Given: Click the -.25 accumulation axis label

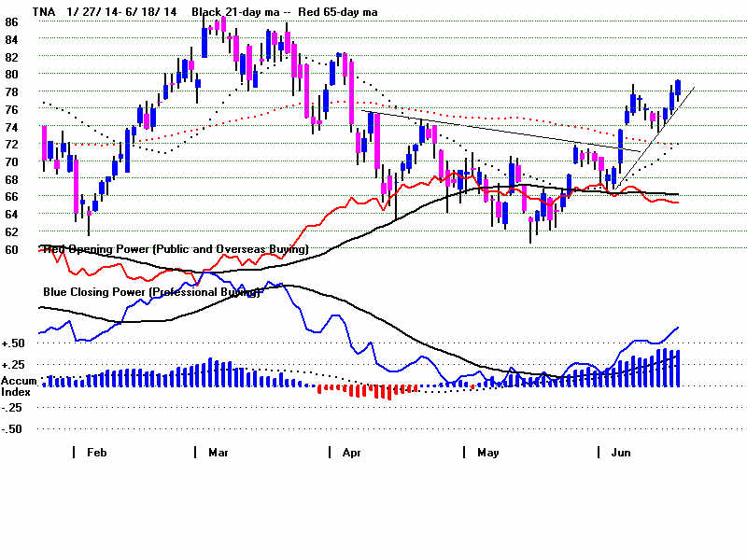Looking at the screenshot, I should coord(11,408).
